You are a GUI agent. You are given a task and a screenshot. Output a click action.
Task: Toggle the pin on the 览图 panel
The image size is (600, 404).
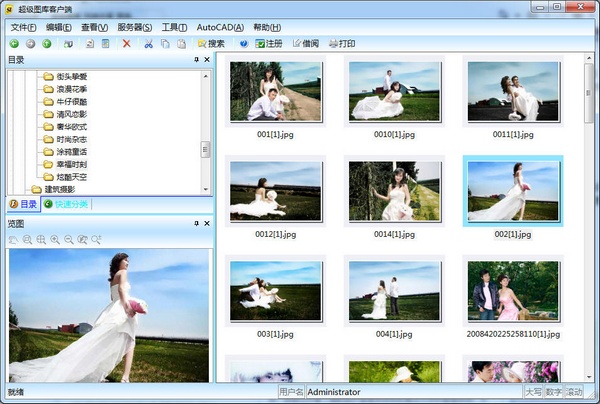(196, 224)
